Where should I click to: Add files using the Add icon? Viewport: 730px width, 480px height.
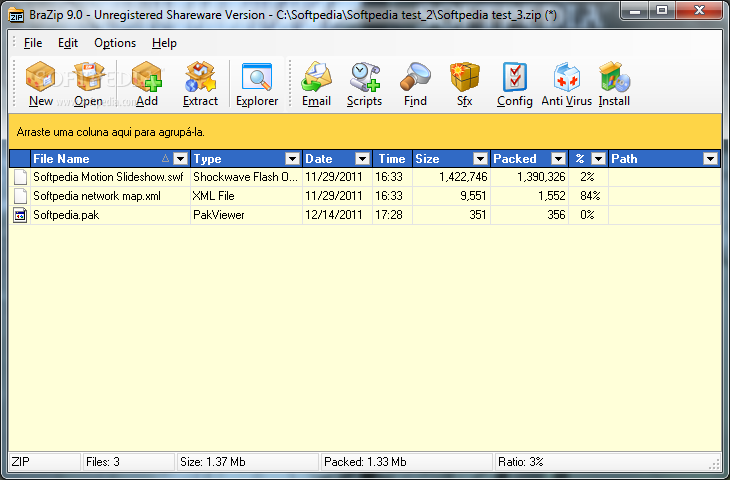pos(147,84)
